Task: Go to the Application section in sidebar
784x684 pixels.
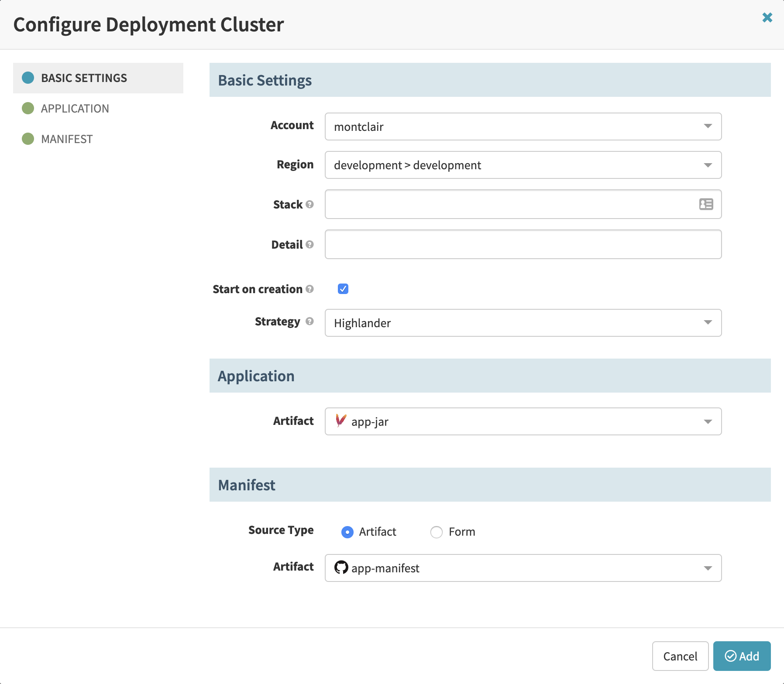Action: [75, 109]
